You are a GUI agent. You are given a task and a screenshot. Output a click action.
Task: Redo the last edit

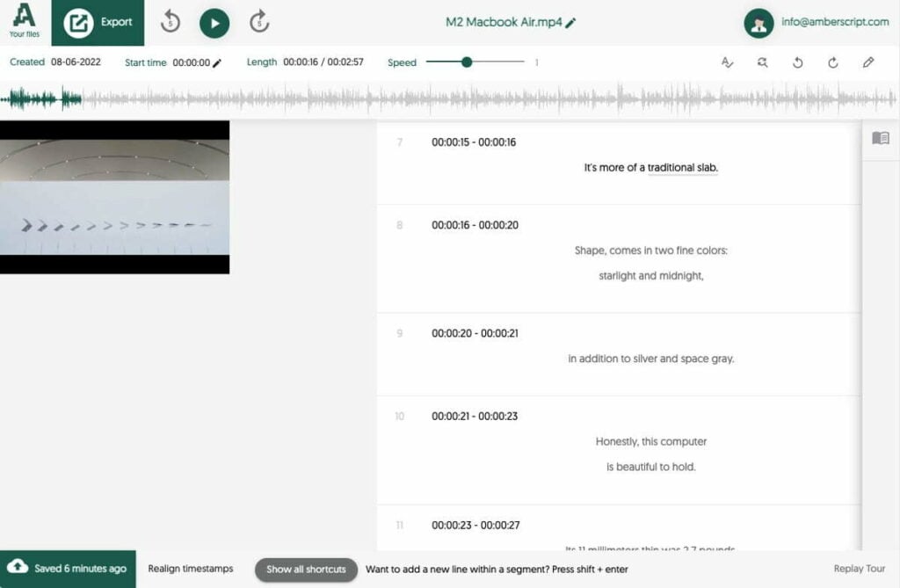(833, 62)
